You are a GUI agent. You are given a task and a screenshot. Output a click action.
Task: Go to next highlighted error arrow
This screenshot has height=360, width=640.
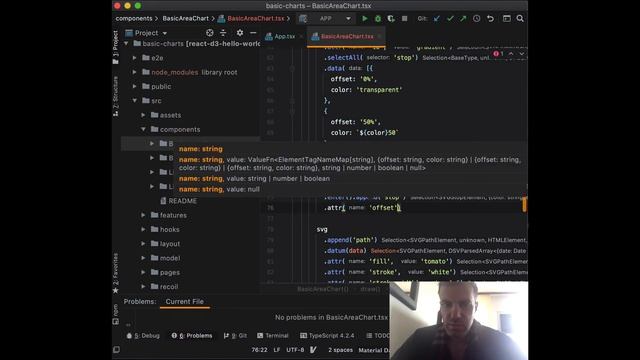click(x=522, y=54)
